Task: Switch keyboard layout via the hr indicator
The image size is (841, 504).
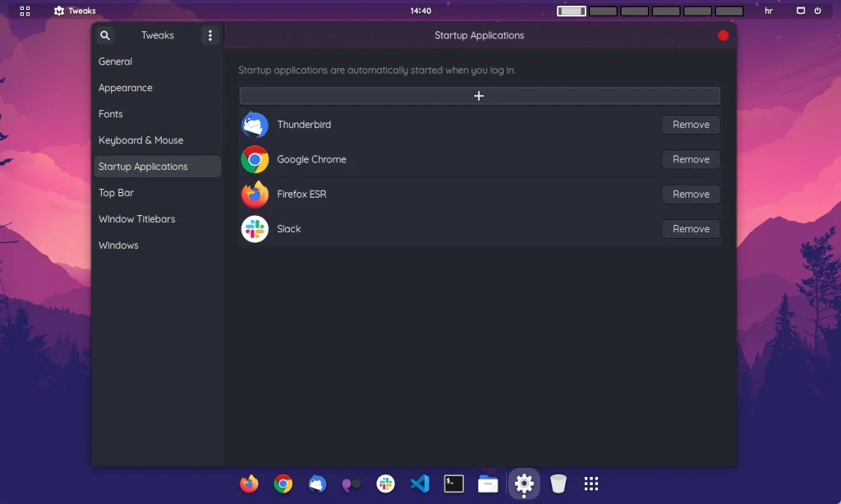Action: 767,11
